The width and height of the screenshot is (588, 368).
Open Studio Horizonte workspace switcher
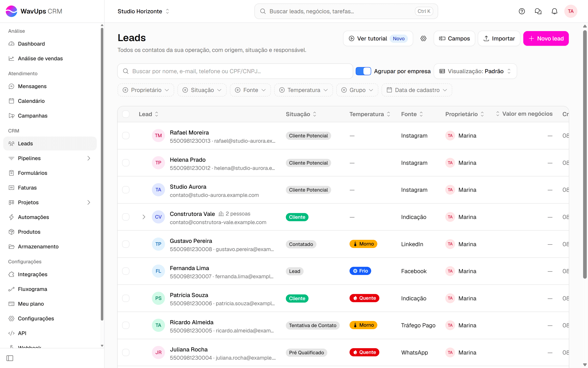pyautogui.click(x=143, y=11)
